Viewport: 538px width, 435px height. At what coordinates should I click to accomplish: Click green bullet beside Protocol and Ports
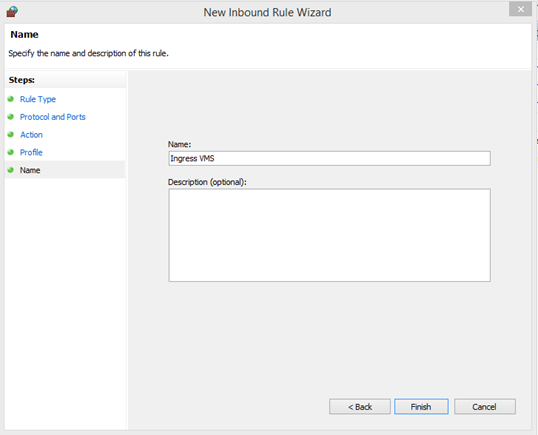click(11, 117)
